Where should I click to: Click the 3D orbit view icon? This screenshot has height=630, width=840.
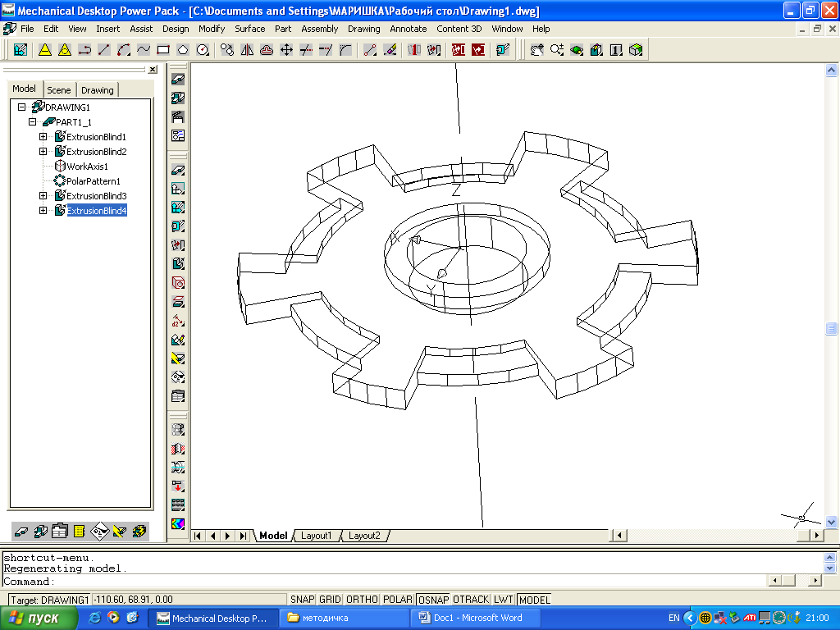click(577, 50)
